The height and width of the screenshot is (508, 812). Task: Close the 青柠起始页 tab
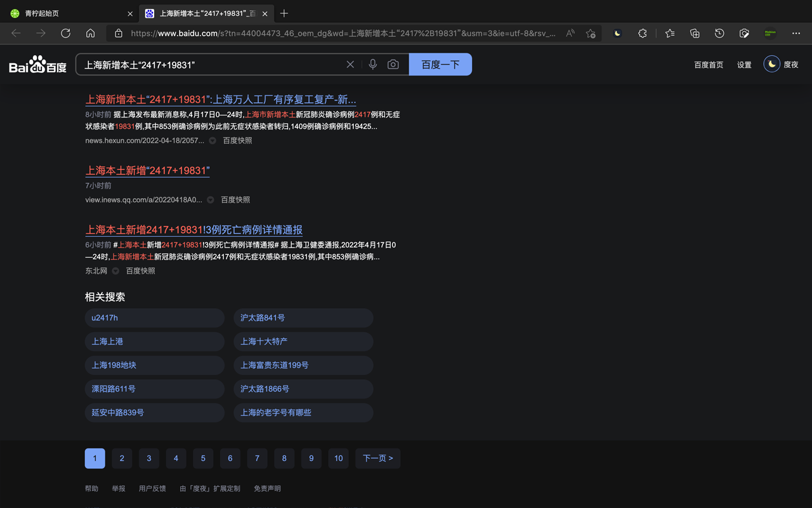pos(130,13)
